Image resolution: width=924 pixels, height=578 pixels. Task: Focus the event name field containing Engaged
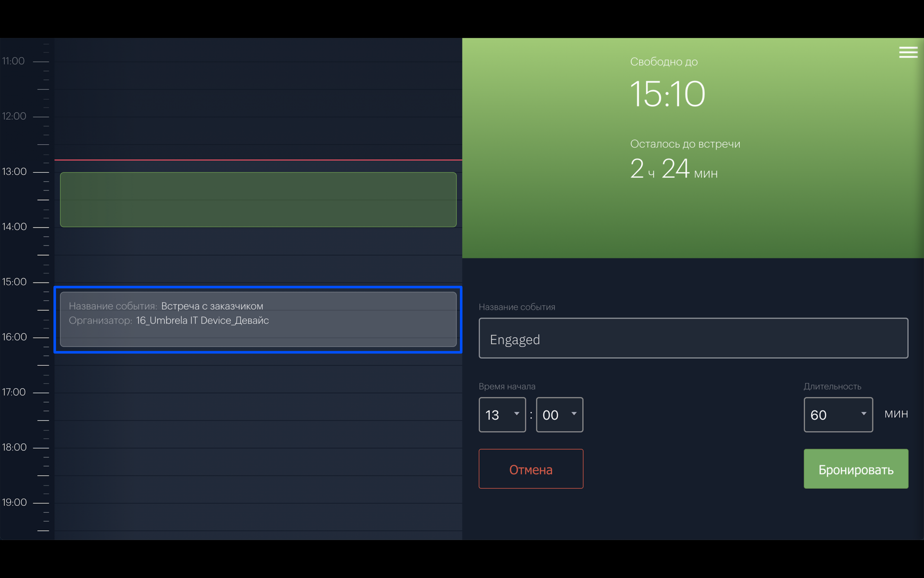click(693, 338)
